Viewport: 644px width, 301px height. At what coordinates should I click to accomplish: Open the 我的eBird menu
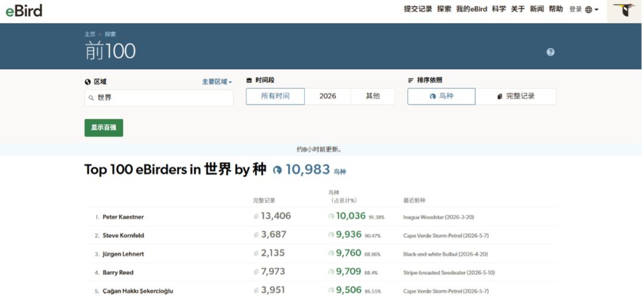(472, 9)
